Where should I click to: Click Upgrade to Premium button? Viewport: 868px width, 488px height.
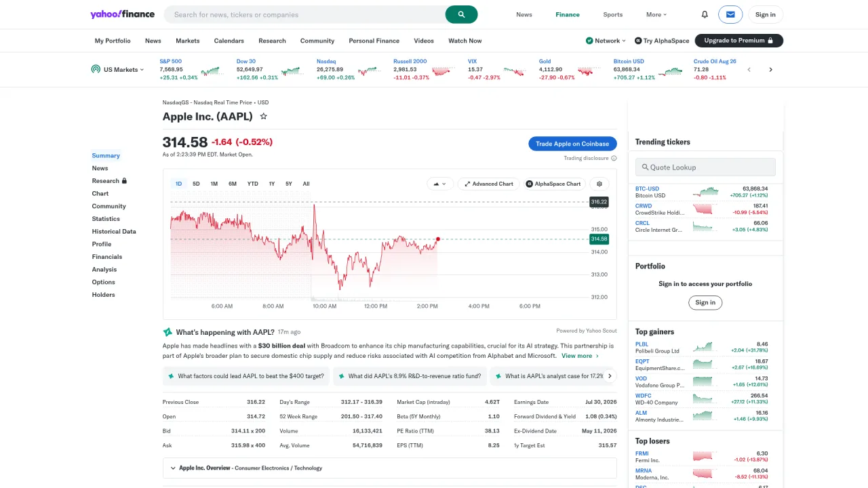point(739,41)
